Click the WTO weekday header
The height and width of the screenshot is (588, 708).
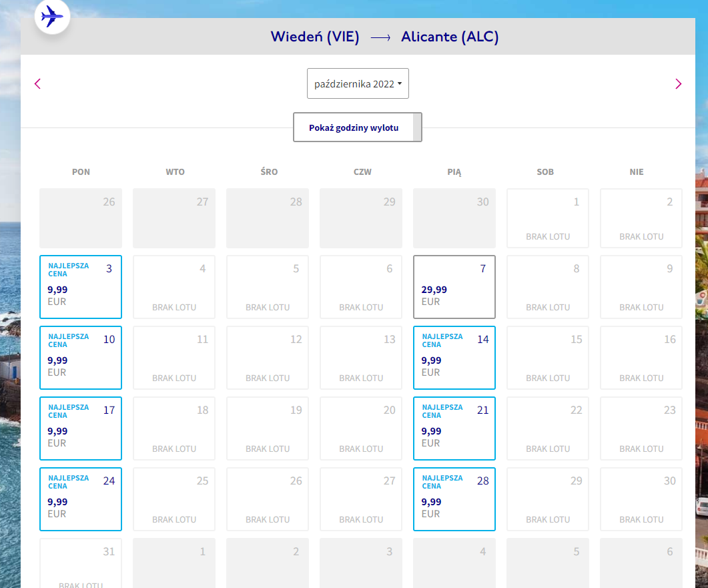pyautogui.click(x=175, y=172)
